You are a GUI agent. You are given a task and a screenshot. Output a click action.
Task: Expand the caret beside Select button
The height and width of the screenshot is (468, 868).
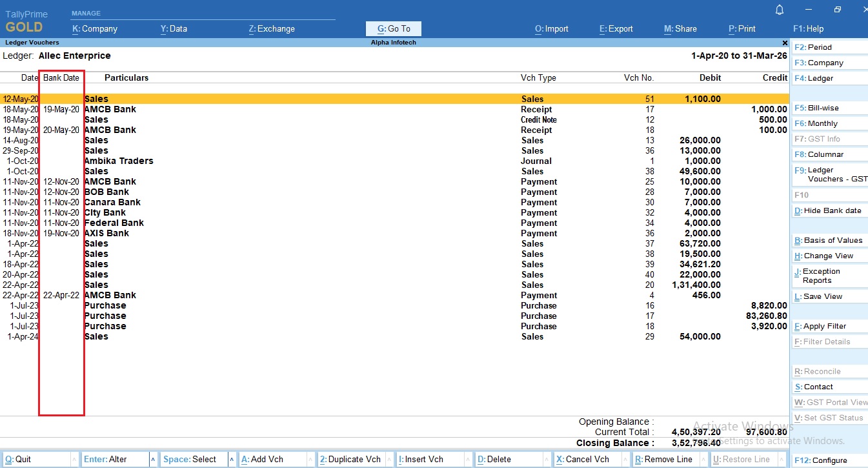230,460
